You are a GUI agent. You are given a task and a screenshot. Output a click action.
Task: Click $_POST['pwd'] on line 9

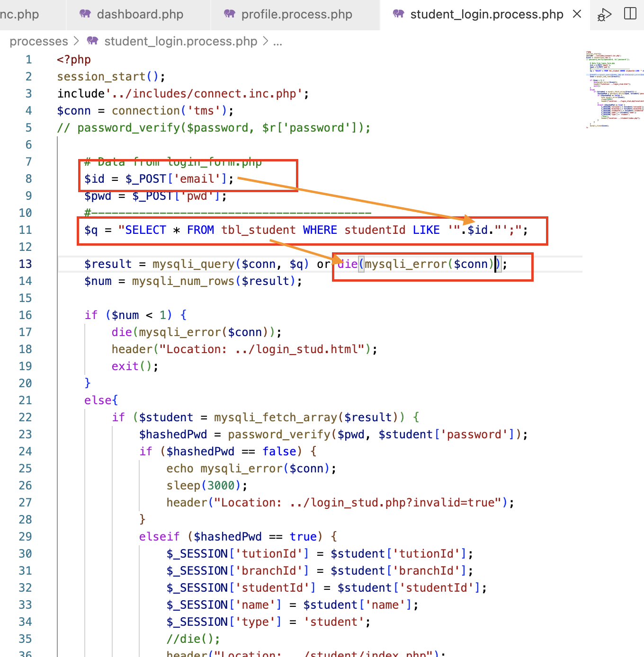click(176, 196)
